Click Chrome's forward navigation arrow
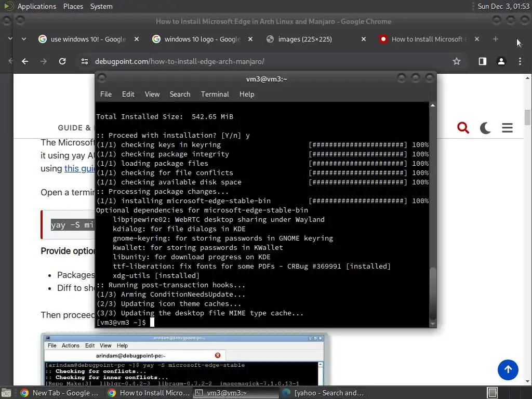Screen dimensions: 532x399 tap(44, 61)
